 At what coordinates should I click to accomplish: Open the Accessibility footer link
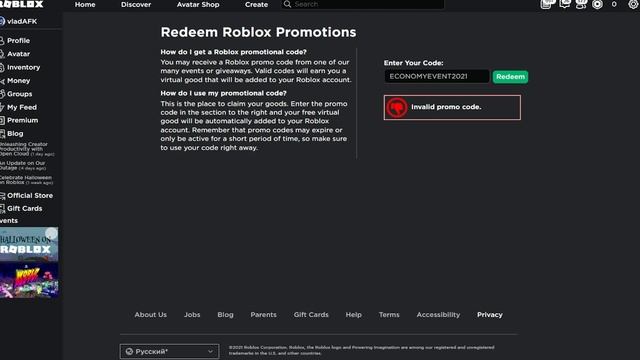point(438,315)
